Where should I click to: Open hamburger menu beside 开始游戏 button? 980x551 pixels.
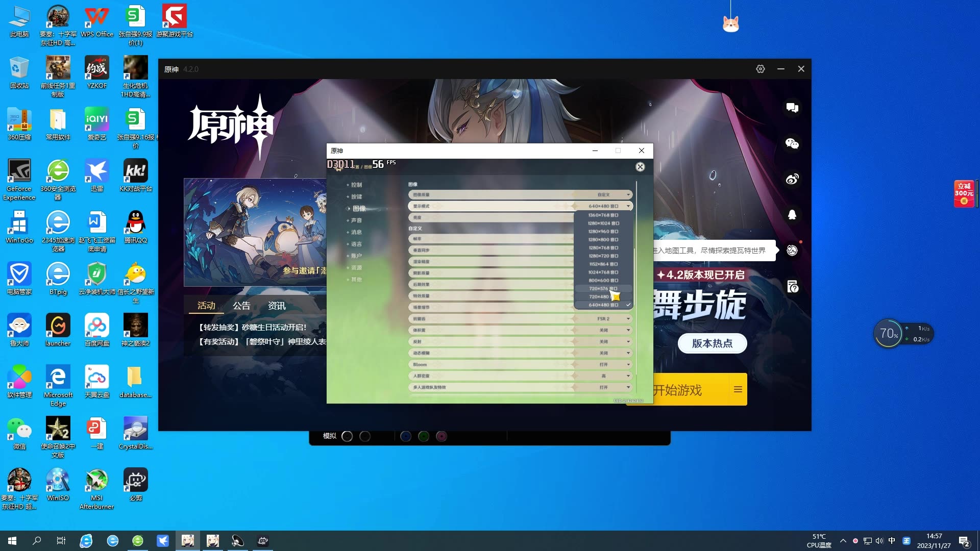tap(738, 389)
